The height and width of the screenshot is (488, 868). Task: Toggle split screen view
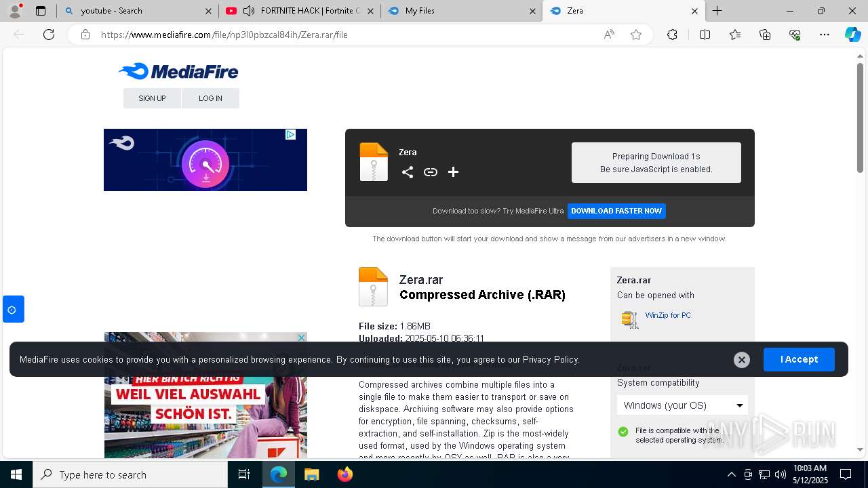click(705, 35)
